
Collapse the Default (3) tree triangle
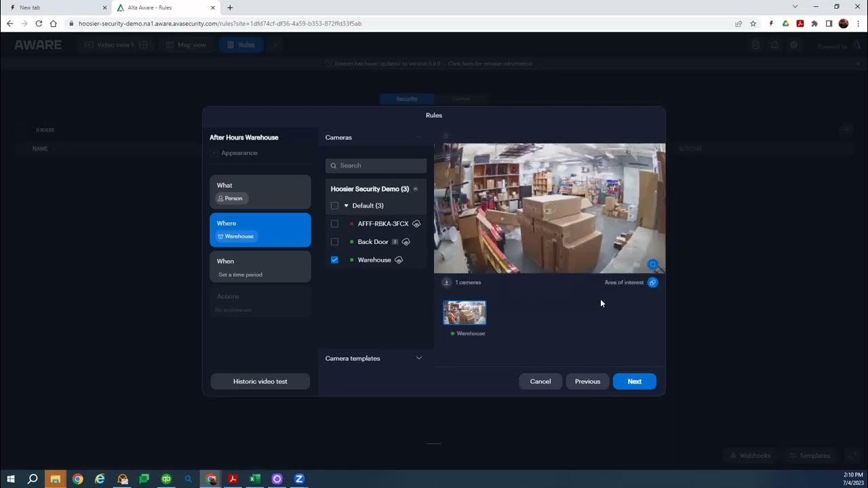(x=346, y=205)
